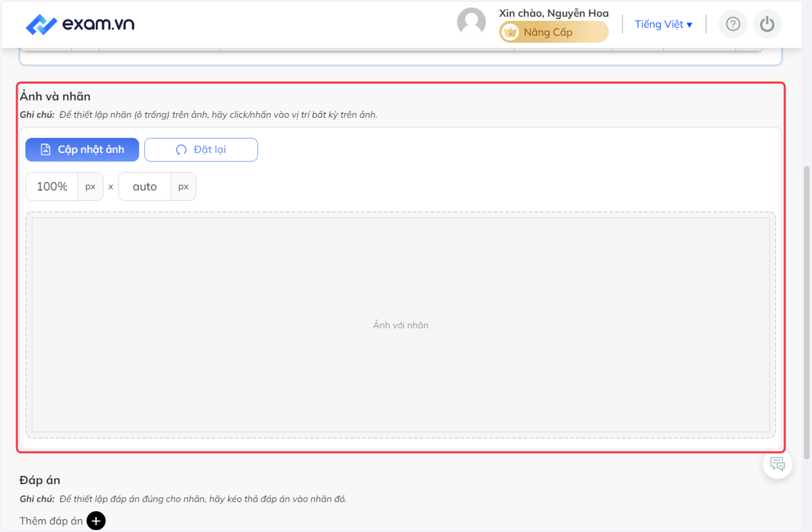Screen dimensions: 812x532
Task: Click the Ảnh với nhãn image area
Action: 401,325
